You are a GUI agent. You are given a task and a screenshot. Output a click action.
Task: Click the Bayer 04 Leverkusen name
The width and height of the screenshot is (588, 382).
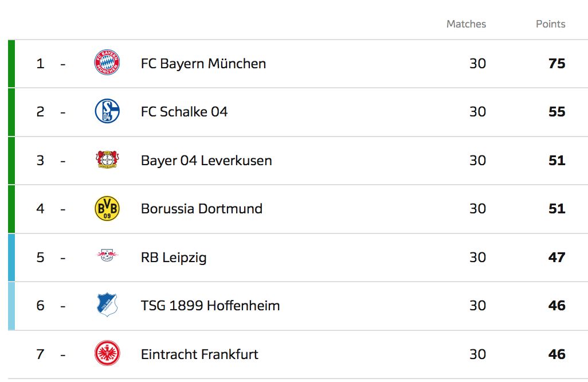[206, 160]
